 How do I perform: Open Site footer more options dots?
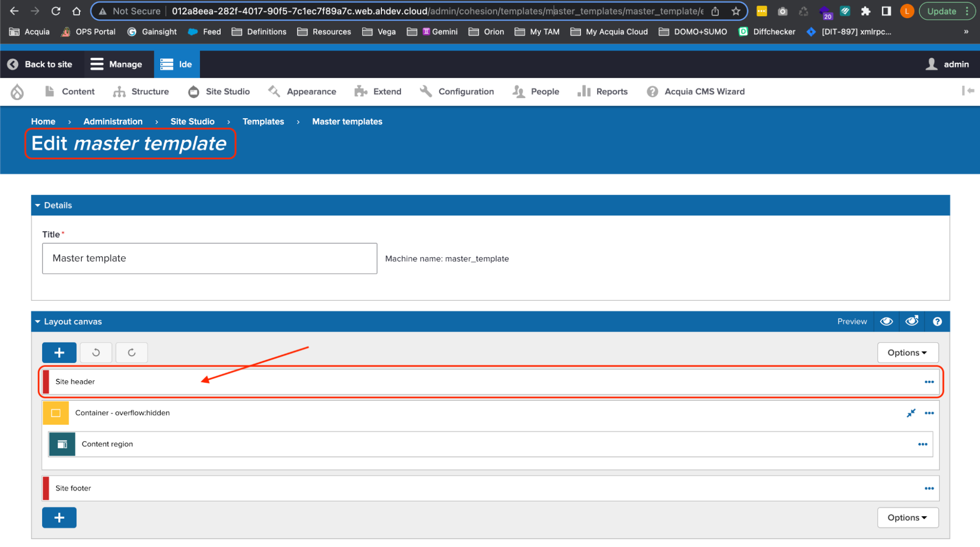(x=929, y=489)
